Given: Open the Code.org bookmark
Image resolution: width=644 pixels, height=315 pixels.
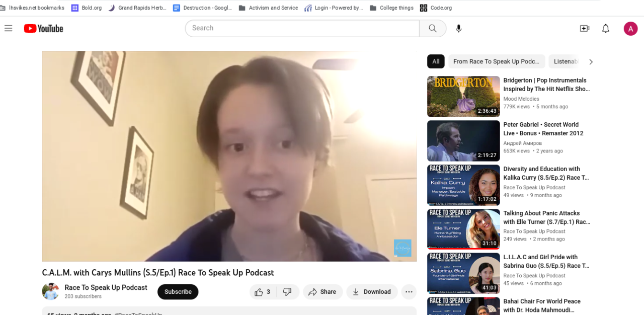Looking at the screenshot, I should tap(436, 8).
